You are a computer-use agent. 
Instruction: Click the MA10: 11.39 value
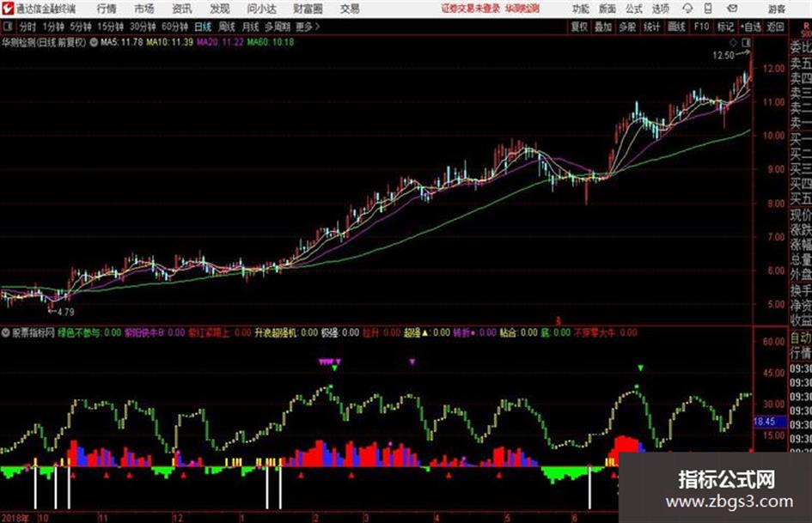point(169,42)
